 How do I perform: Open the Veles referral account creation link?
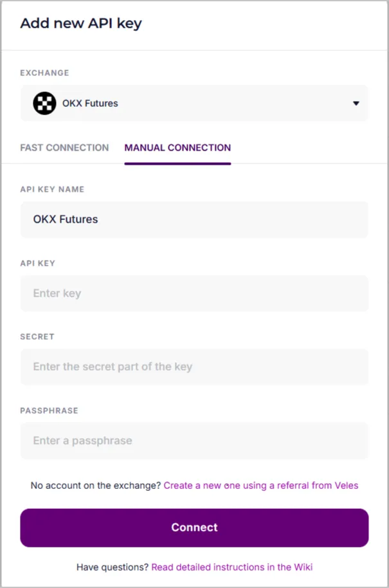point(261,485)
